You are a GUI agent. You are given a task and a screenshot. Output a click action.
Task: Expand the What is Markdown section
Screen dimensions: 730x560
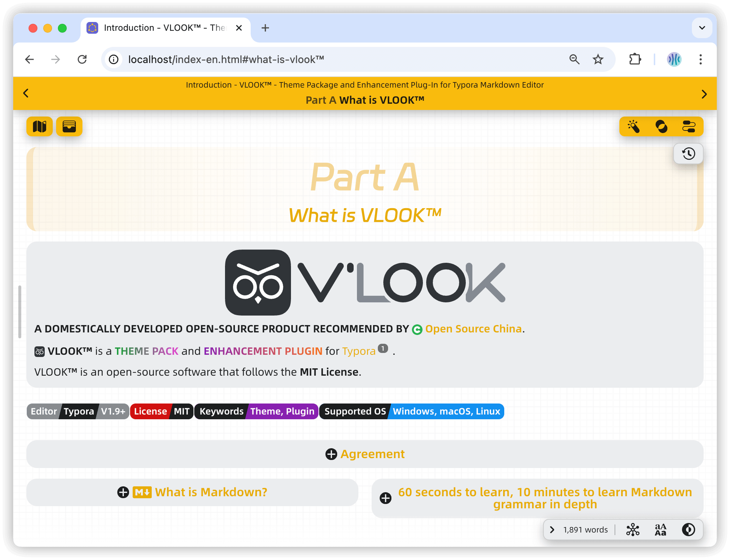[x=123, y=492]
